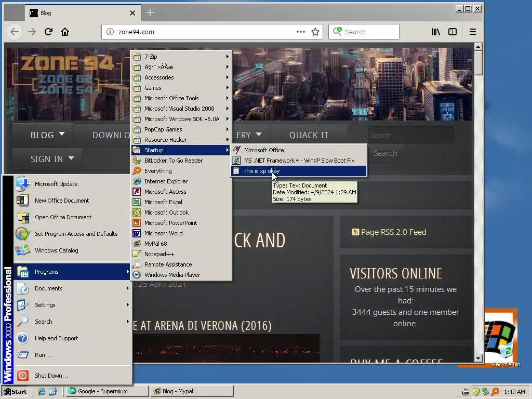Screen dimensions: 532x399
Task: Open 'this is xp okay' text document
Action: pyautogui.click(x=299, y=171)
